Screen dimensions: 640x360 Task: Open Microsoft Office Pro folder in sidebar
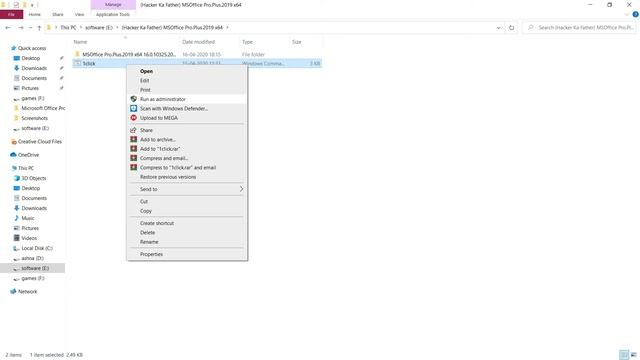pyautogui.click(x=43, y=108)
